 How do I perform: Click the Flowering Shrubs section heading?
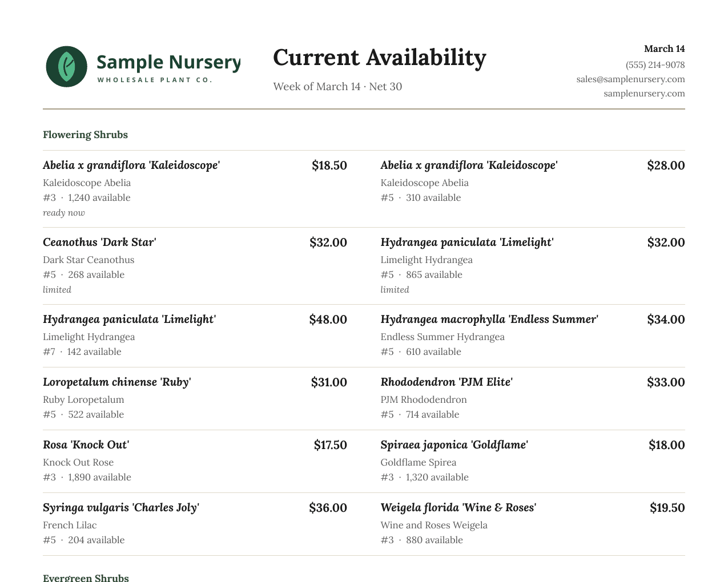pos(85,135)
